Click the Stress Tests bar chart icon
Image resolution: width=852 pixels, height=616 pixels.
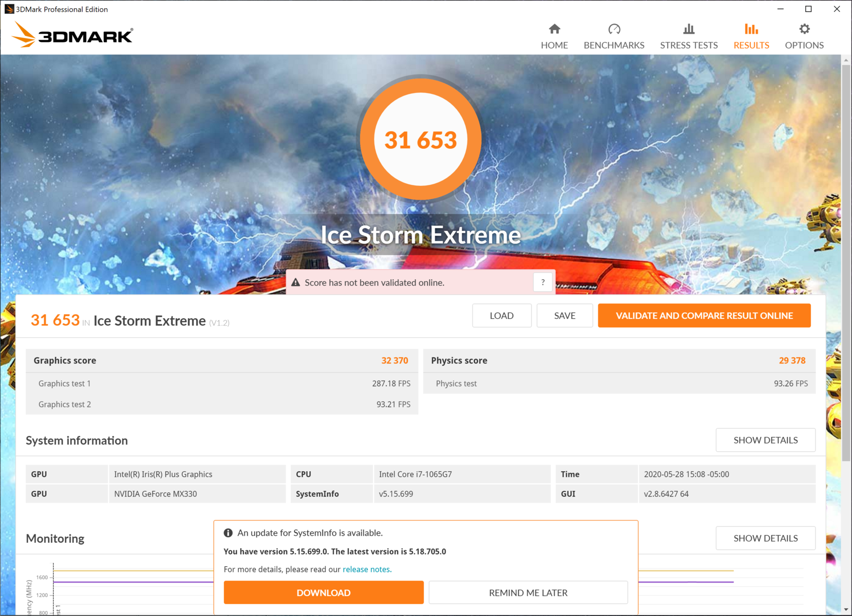click(689, 29)
